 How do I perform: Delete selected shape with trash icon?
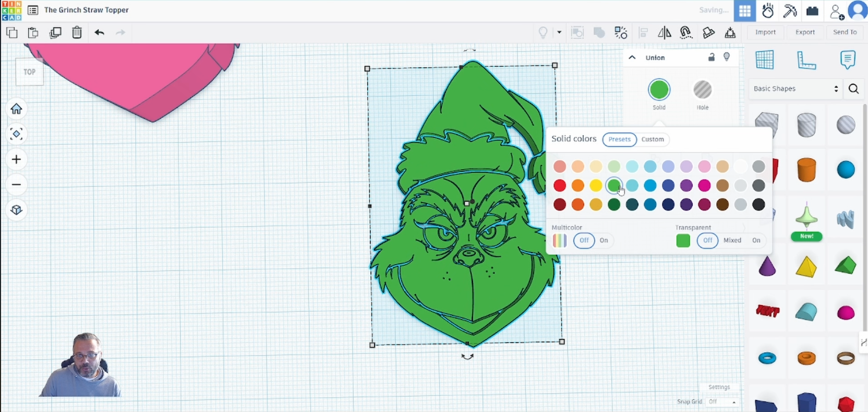[77, 33]
